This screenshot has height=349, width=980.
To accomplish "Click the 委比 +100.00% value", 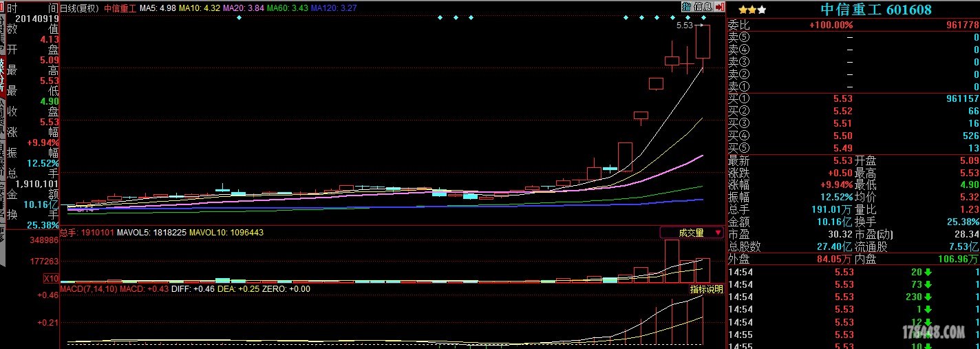I will 831,25.
